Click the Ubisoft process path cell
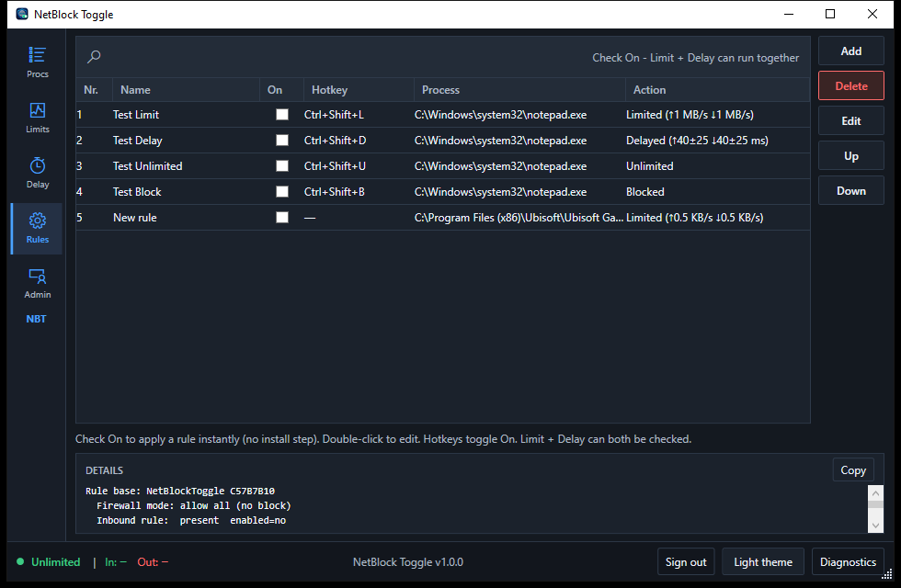The height and width of the screenshot is (588, 901). (519, 217)
